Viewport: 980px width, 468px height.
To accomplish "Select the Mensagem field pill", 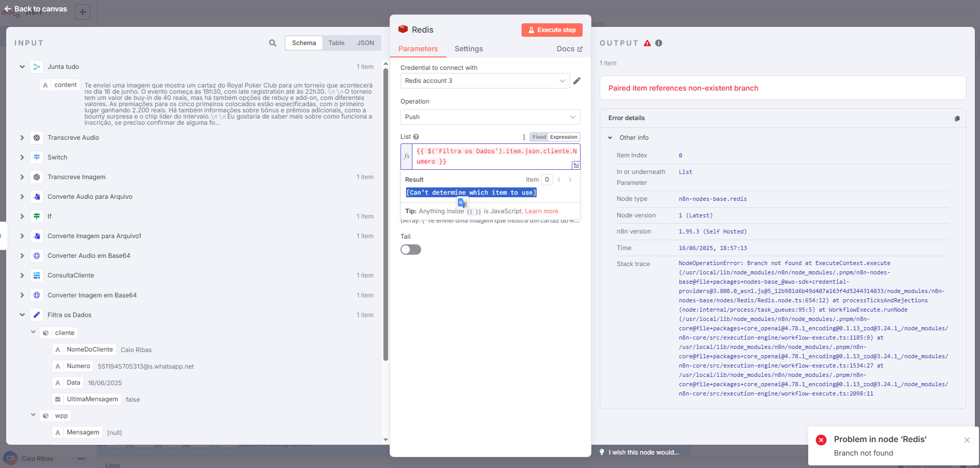I will (78, 432).
